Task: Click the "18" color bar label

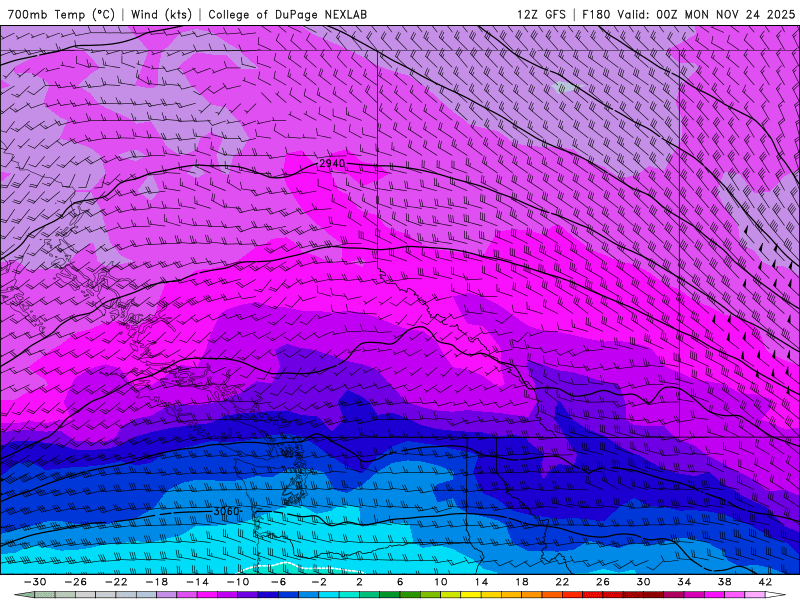Action: click(x=522, y=582)
